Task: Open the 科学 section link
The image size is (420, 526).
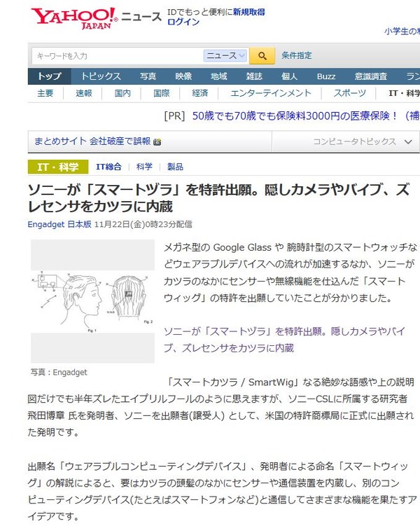Action: click(x=144, y=167)
